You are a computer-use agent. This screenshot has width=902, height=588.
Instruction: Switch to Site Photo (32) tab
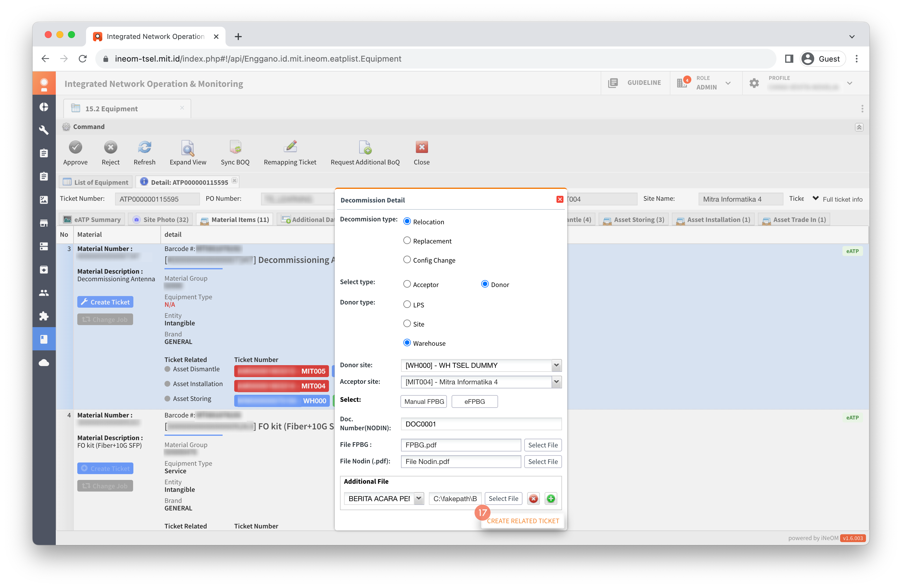pos(160,219)
